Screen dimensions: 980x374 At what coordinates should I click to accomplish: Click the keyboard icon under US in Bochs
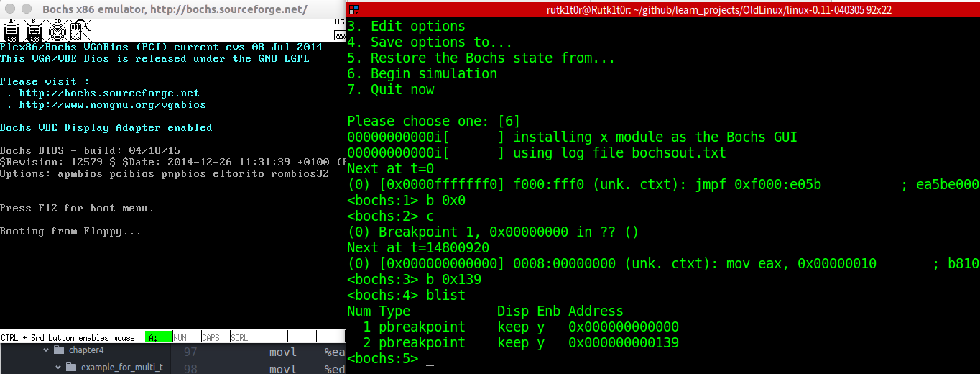tap(340, 35)
